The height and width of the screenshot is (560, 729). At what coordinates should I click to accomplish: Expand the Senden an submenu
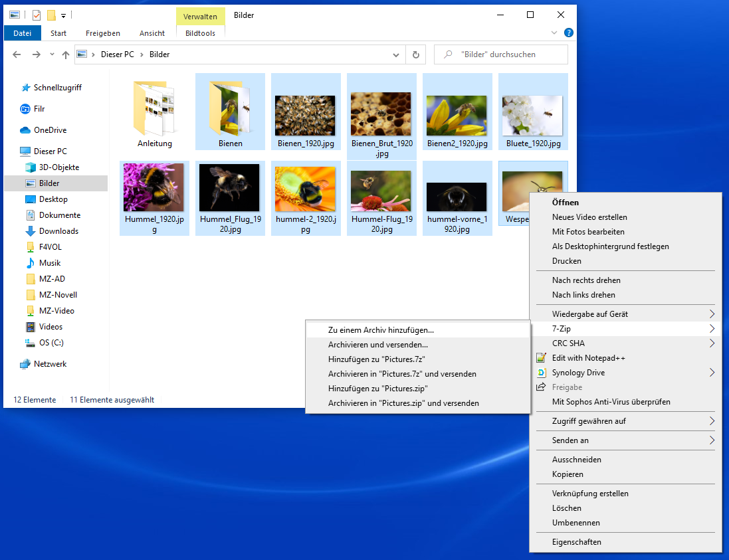(x=570, y=440)
